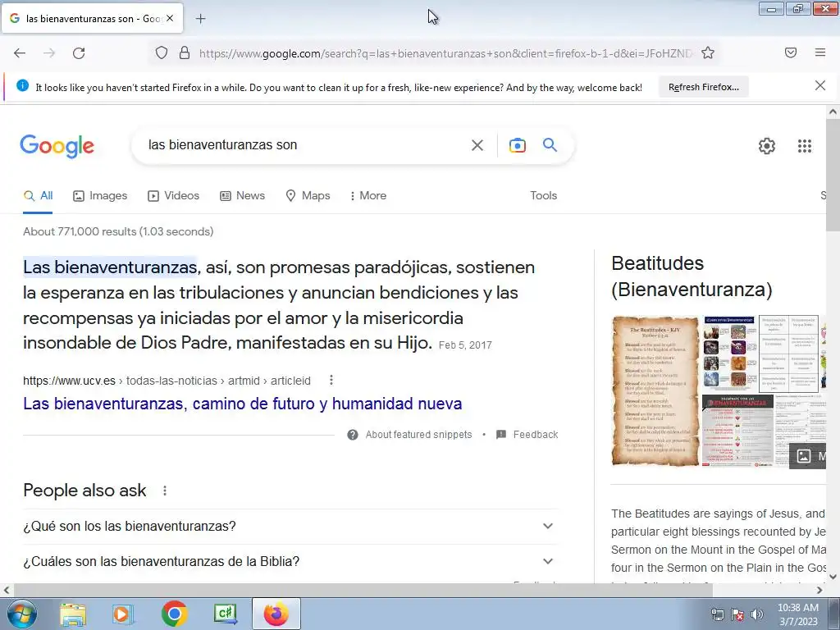The width and height of the screenshot is (840, 630).
Task: Open the volume speaker tray icon
Action: [757, 614]
